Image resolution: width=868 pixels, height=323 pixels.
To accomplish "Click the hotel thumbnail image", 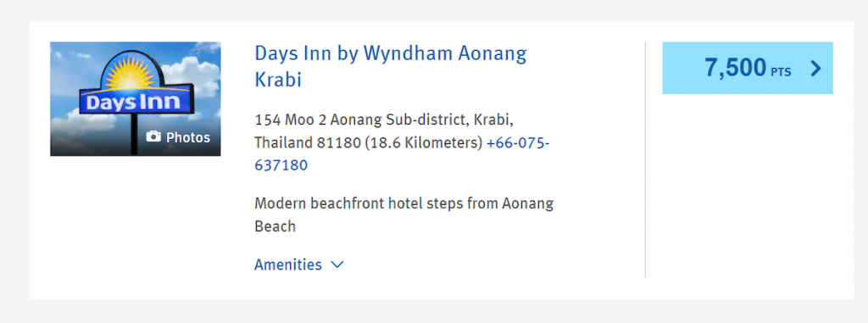I will click(136, 99).
